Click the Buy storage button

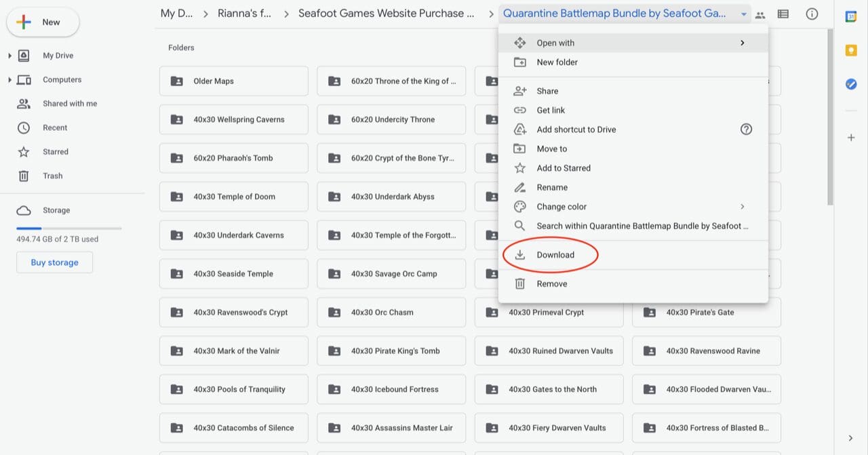coord(54,262)
